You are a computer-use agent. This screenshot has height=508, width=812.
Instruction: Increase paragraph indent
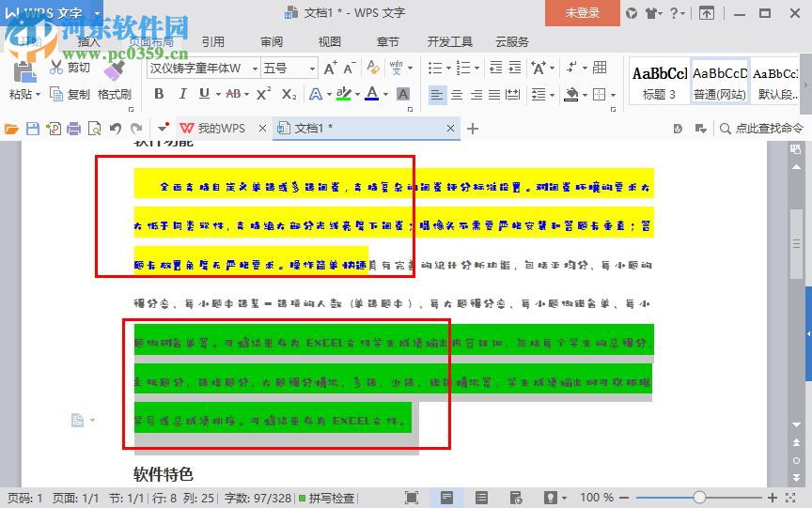click(x=515, y=68)
